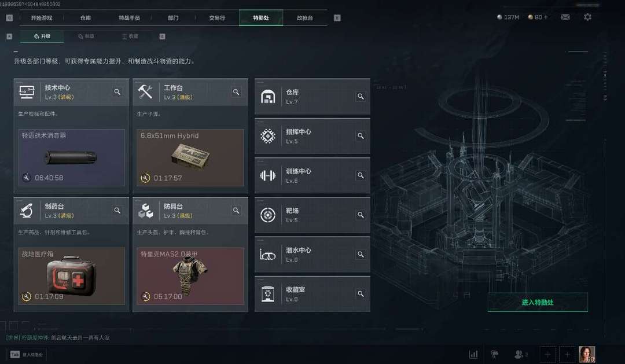Open the 制造 sub-tab
Screen dimensions: 625x364
click(86, 36)
